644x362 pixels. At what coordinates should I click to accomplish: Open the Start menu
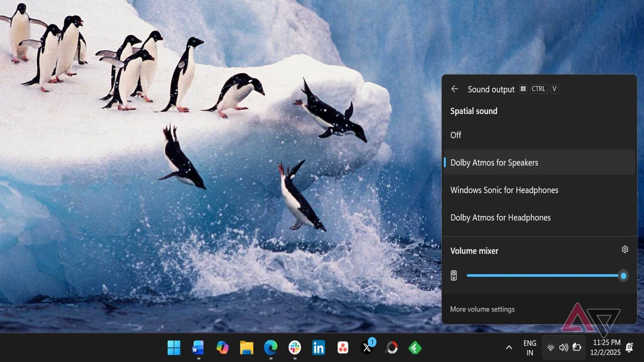click(174, 348)
